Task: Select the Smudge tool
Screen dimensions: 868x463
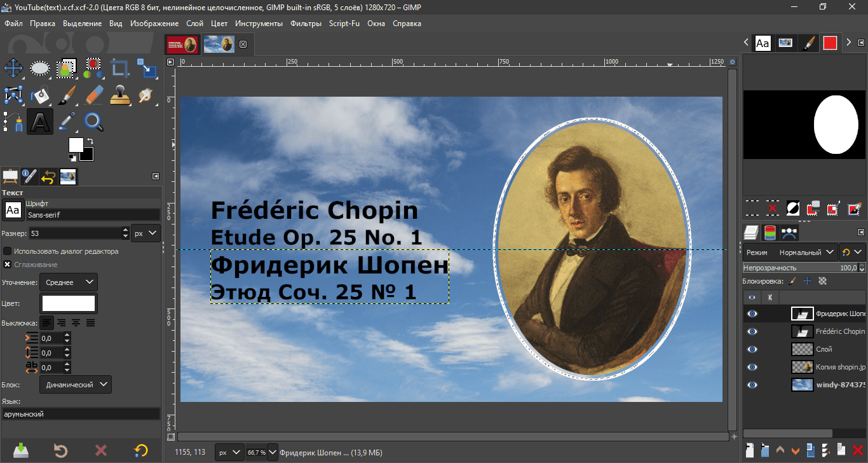Action: [x=147, y=95]
